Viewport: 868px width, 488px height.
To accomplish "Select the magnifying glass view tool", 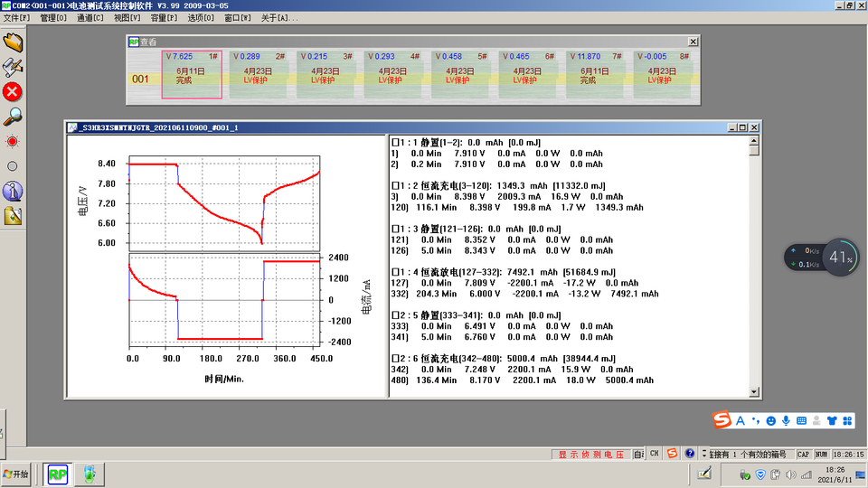I will (x=13, y=116).
